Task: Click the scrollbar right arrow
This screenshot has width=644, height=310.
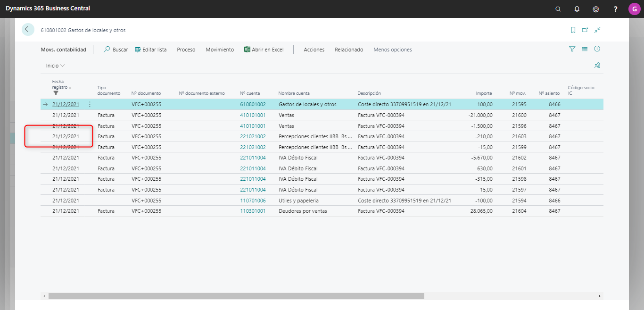Action: pyautogui.click(x=600, y=296)
